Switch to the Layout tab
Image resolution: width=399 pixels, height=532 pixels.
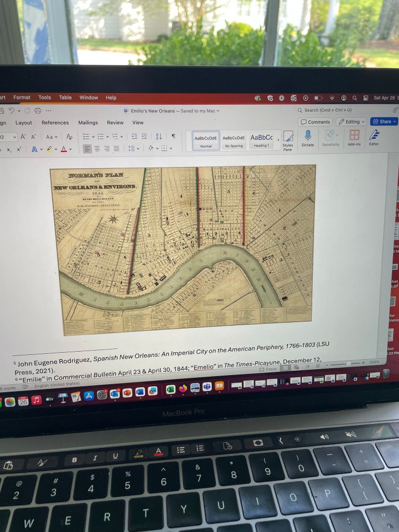pyautogui.click(x=24, y=123)
